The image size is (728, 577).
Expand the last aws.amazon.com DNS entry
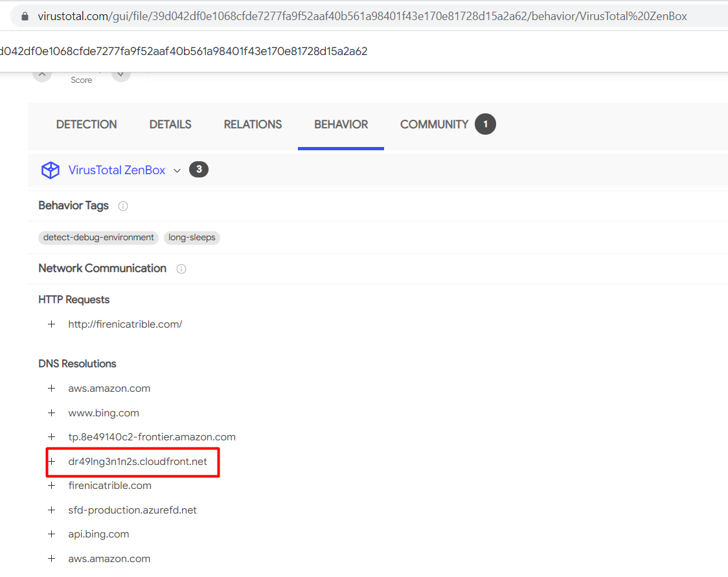click(x=52, y=558)
